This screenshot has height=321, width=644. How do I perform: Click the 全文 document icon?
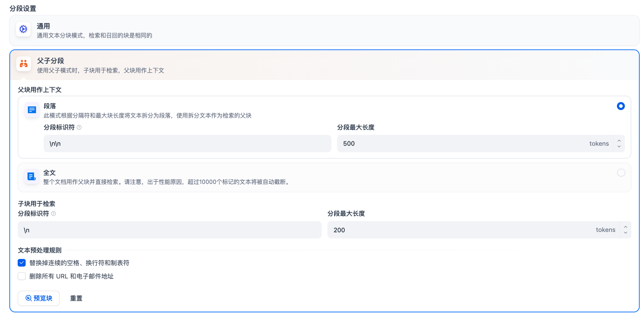tap(32, 176)
